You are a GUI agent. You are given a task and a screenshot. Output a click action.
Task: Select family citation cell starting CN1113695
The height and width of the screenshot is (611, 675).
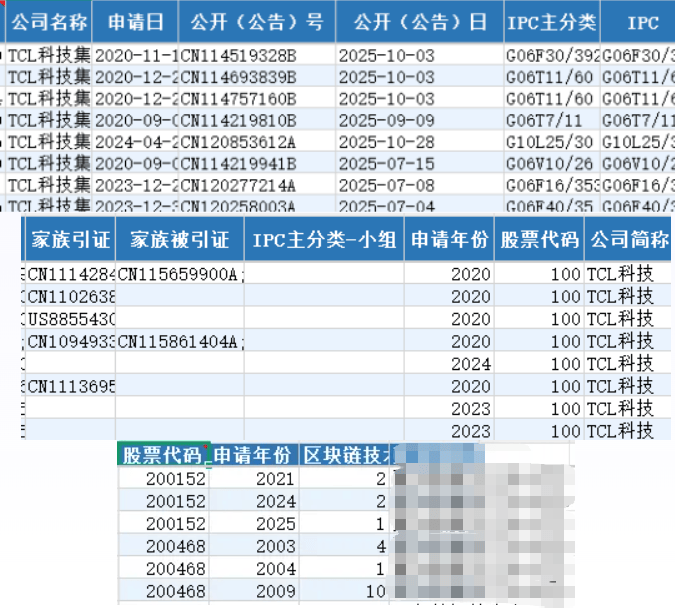click(x=71, y=386)
